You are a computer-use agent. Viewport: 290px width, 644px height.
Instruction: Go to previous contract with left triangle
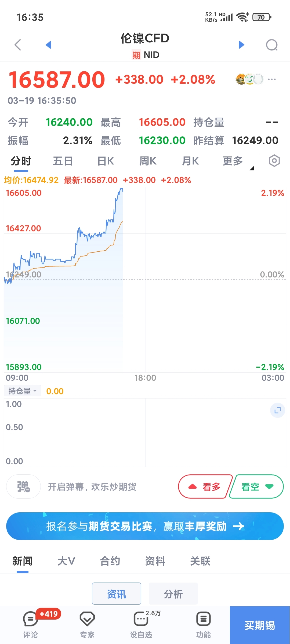48,45
